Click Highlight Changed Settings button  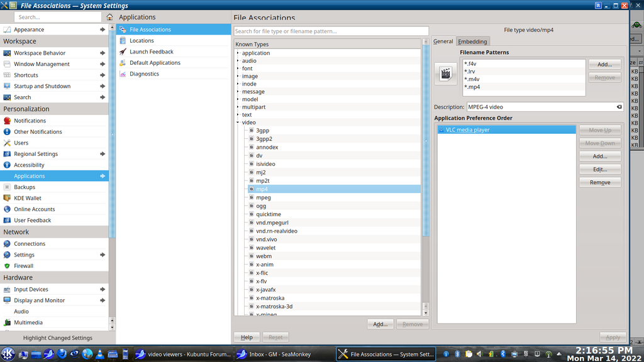point(57,338)
